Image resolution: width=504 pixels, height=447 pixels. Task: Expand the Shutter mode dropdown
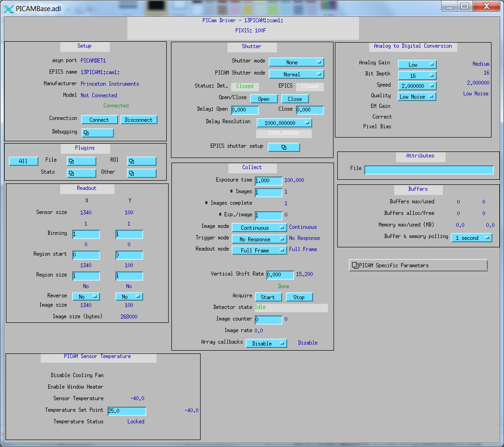point(296,63)
